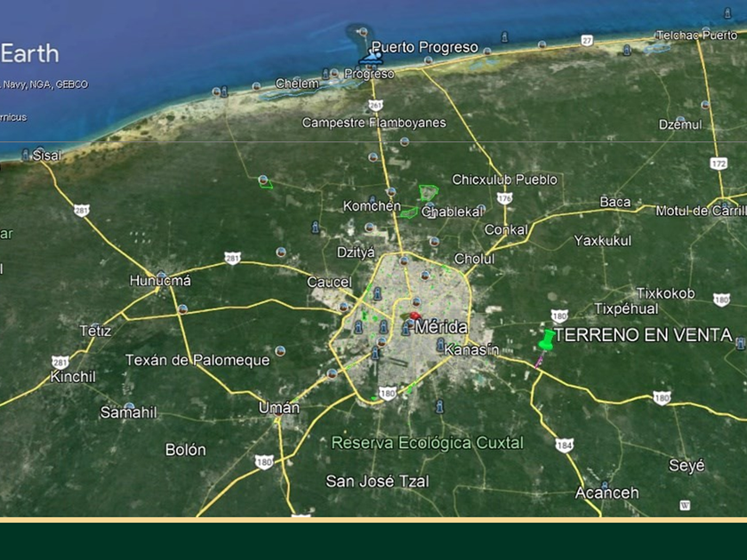This screenshot has width=747, height=560.
Task: Click the Chicxulub Pueblo label
Action: pos(504,180)
